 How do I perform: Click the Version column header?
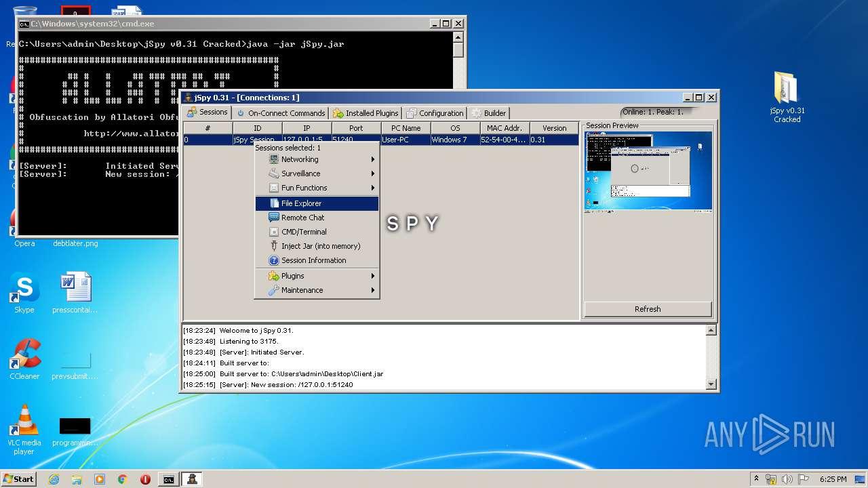tap(554, 128)
